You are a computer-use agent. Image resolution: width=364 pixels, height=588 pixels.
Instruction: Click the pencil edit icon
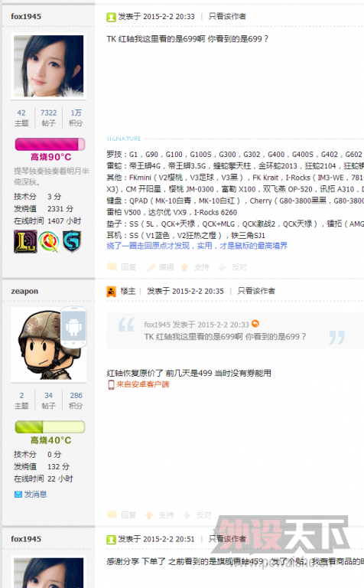pyautogui.click(x=151, y=267)
